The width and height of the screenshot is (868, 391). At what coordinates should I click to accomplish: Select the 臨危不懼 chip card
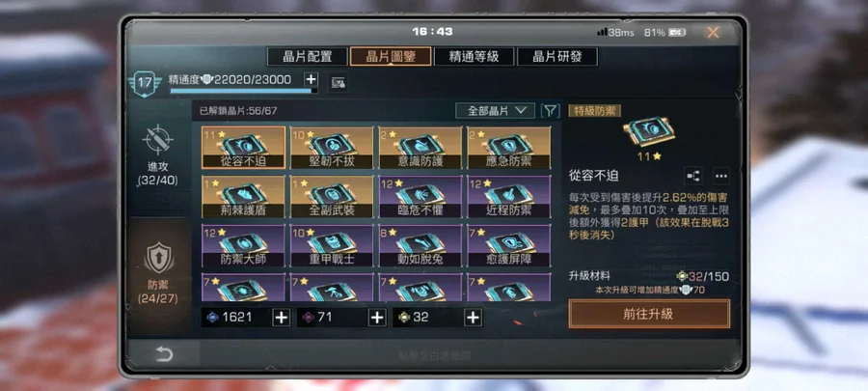click(420, 197)
